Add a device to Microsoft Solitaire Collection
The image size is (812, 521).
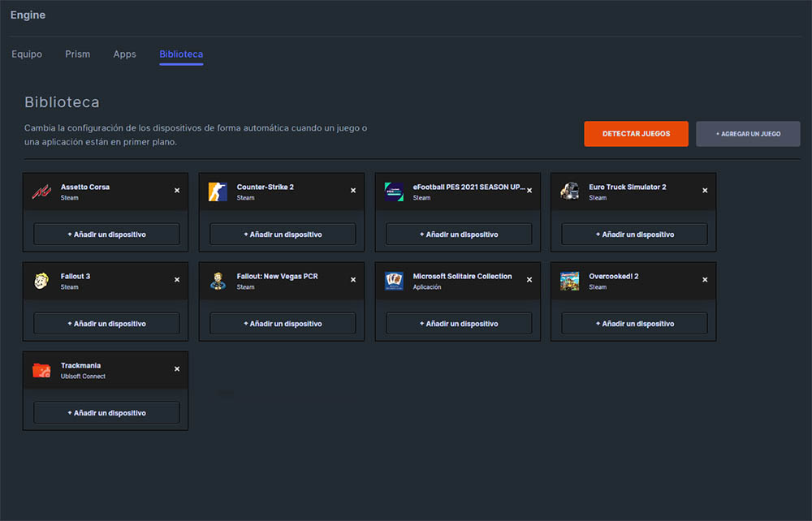(x=459, y=324)
